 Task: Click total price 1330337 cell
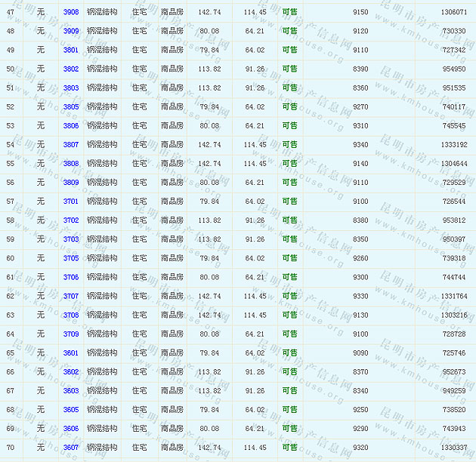pyautogui.click(x=453, y=448)
